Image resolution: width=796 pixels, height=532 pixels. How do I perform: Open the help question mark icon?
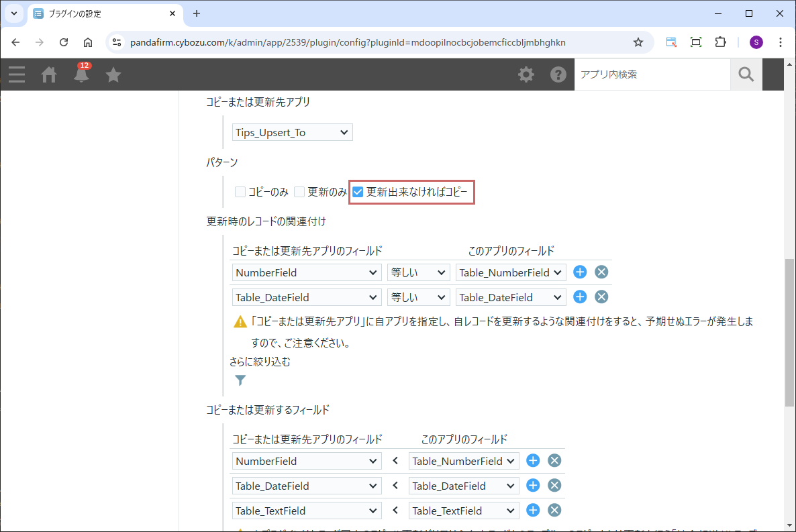tap(558, 74)
